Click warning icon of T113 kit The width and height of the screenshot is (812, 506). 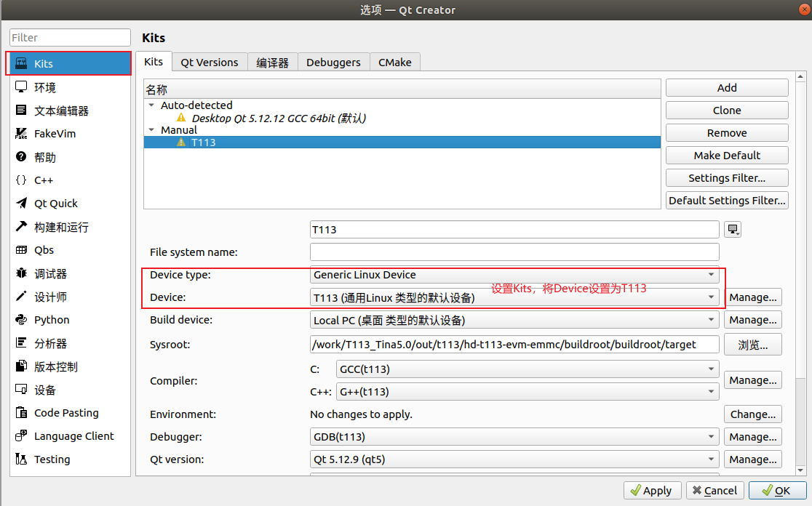pos(180,142)
